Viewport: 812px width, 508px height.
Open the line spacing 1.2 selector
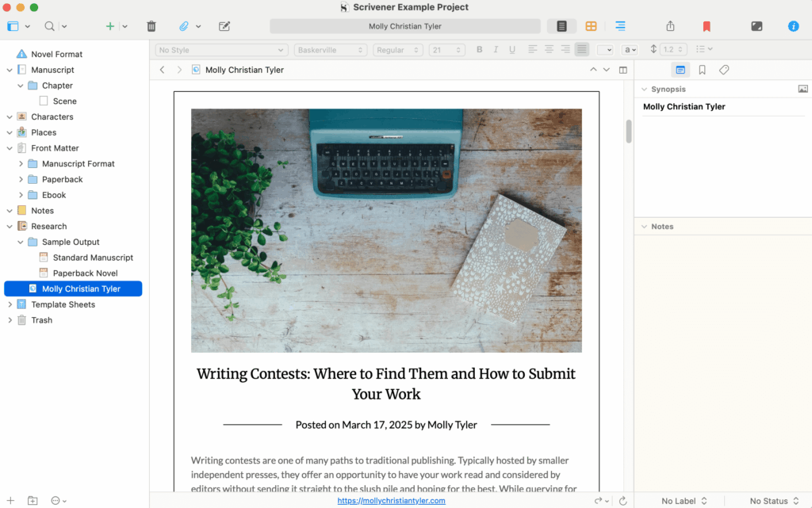pyautogui.click(x=673, y=50)
